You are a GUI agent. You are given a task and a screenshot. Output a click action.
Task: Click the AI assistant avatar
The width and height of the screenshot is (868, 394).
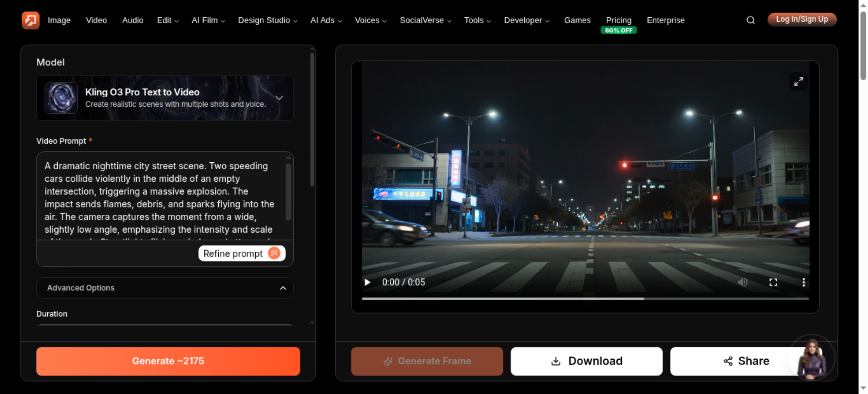click(x=812, y=358)
